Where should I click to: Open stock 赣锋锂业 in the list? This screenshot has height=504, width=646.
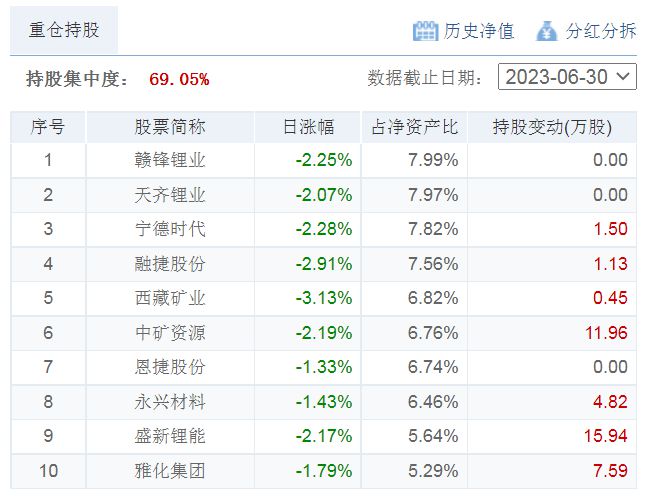pyautogui.click(x=170, y=160)
